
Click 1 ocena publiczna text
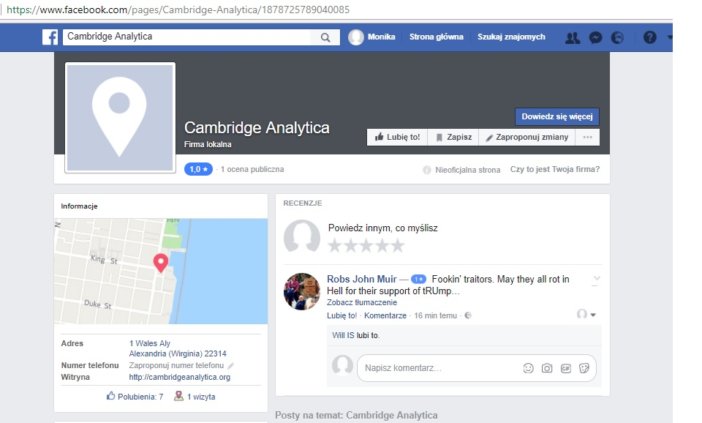click(x=252, y=169)
